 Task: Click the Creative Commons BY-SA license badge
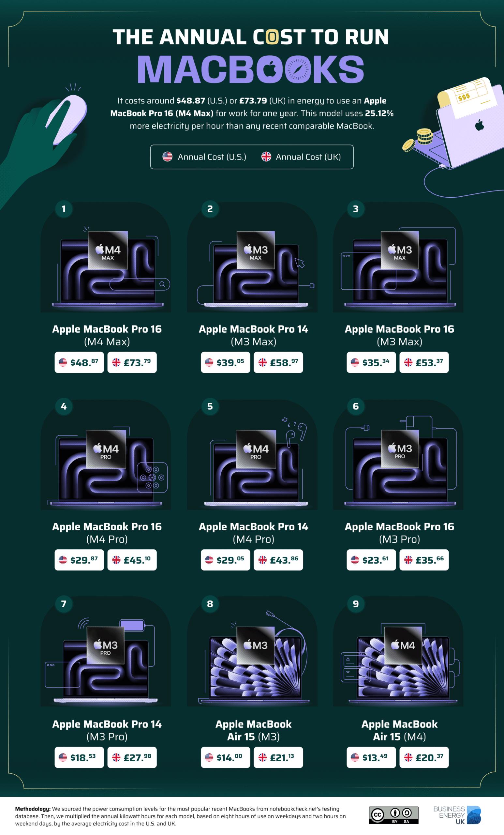[393, 815]
